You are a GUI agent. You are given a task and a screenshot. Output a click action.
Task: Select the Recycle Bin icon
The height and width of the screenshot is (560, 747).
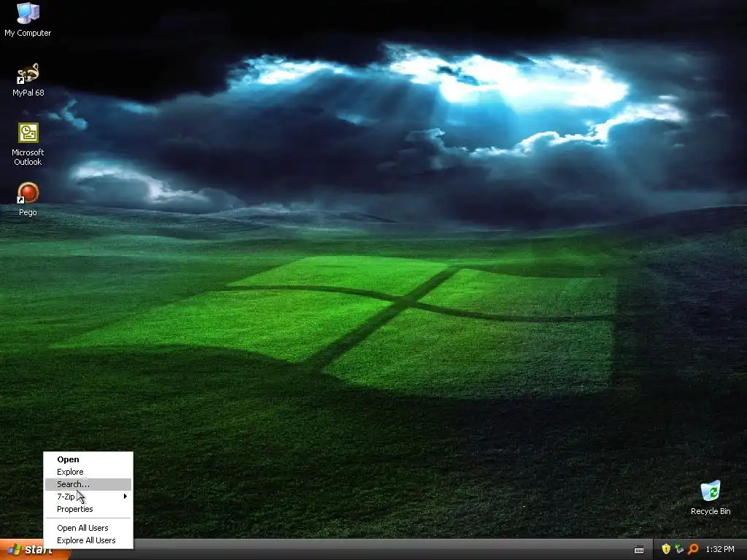(x=711, y=497)
